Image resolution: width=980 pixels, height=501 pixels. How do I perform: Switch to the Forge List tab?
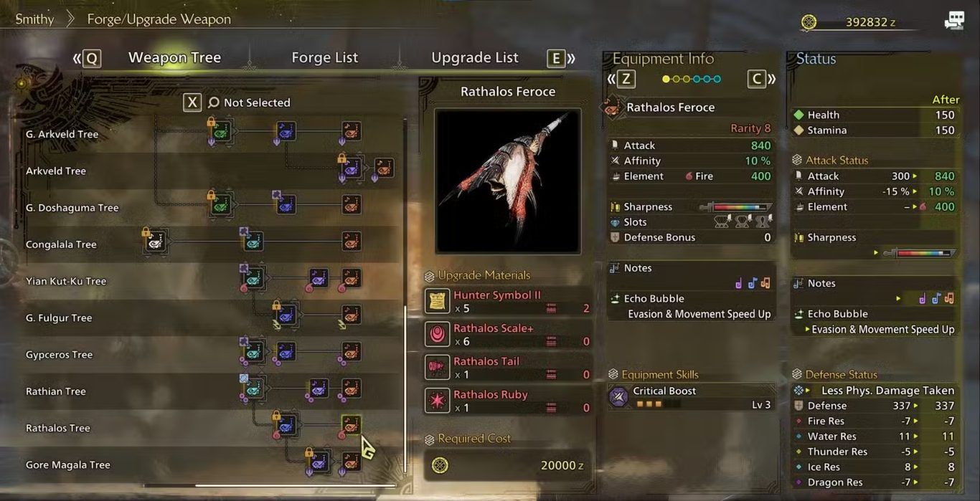tap(324, 57)
